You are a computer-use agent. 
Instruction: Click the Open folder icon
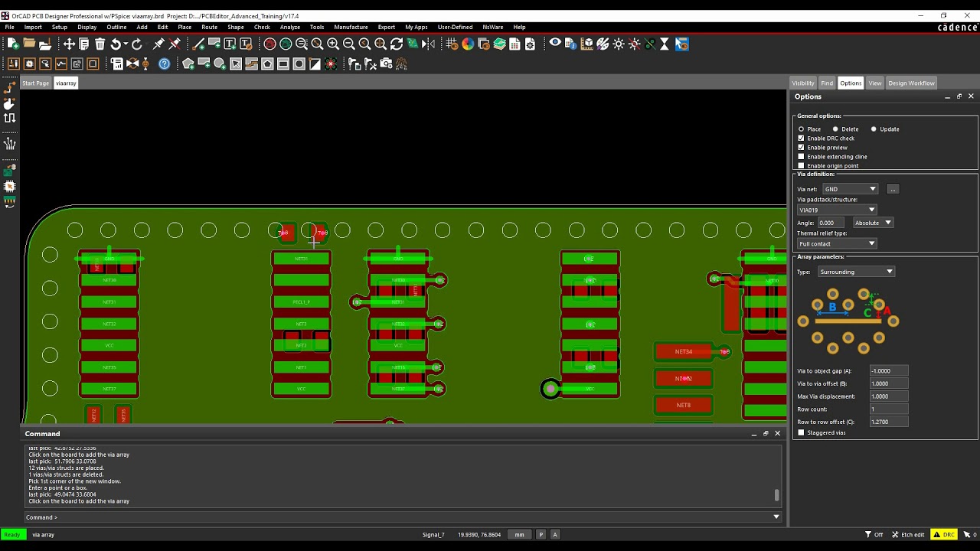pos(29,44)
